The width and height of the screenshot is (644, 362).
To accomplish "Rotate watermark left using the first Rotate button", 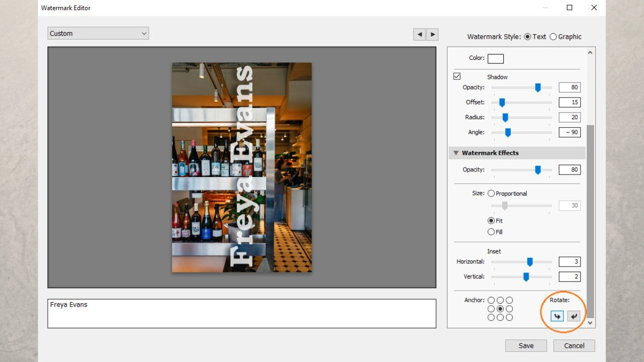I will tap(557, 316).
